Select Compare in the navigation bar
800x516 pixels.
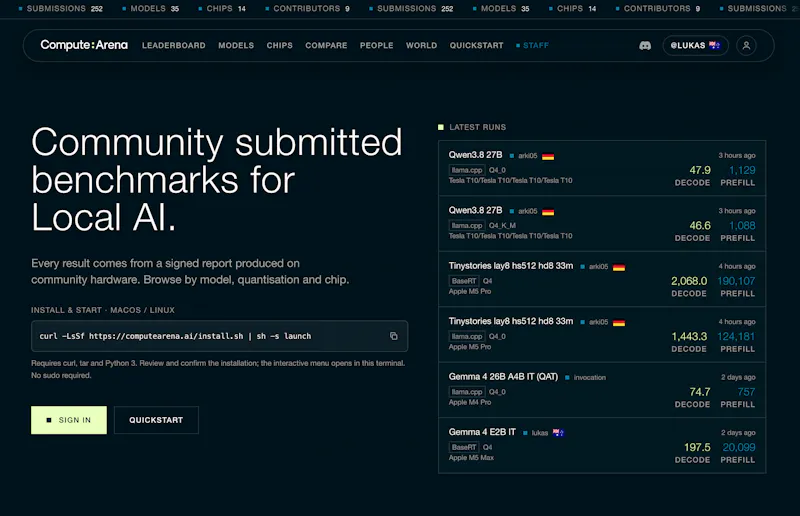326,45
